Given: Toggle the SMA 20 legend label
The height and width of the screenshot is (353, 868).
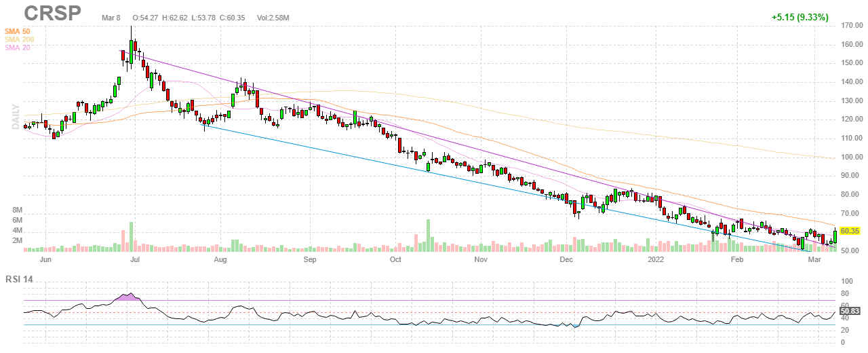Looking at the screenshot, I should (17, 48).
